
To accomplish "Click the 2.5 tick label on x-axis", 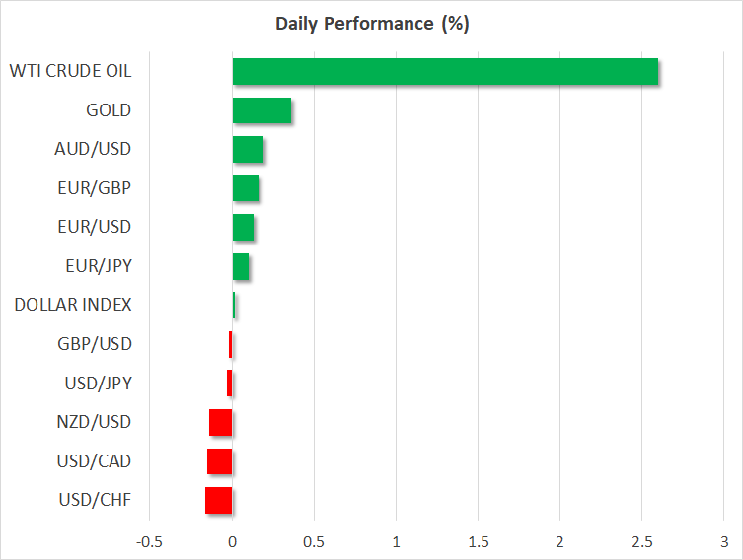I will point(641,542).
